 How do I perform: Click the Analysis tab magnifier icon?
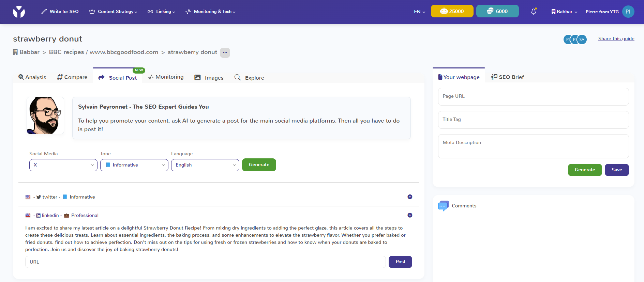(x=21, y=77)
